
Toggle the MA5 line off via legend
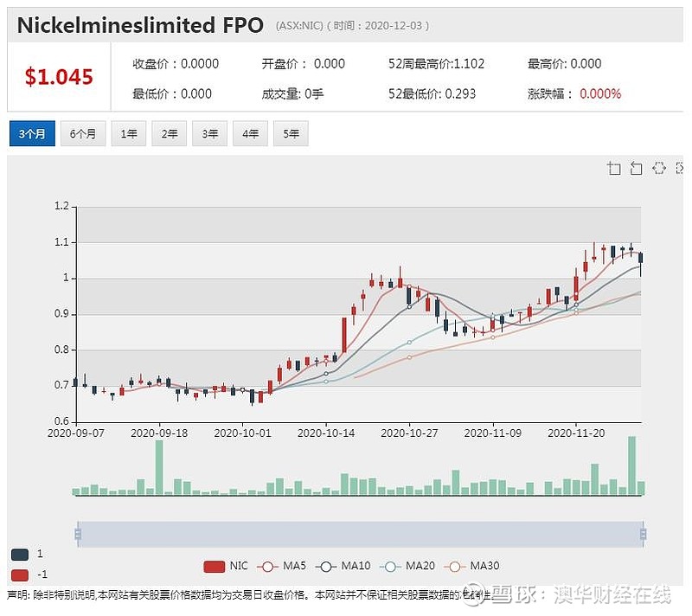tap(267, 565)
